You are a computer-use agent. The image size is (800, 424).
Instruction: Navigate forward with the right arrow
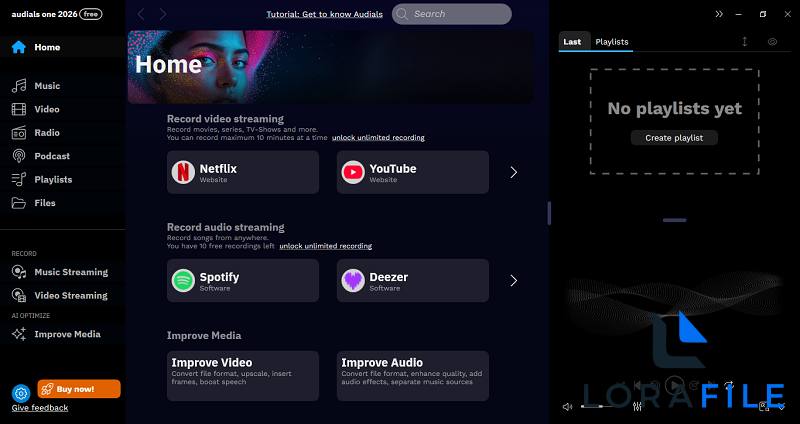point(163,14)
